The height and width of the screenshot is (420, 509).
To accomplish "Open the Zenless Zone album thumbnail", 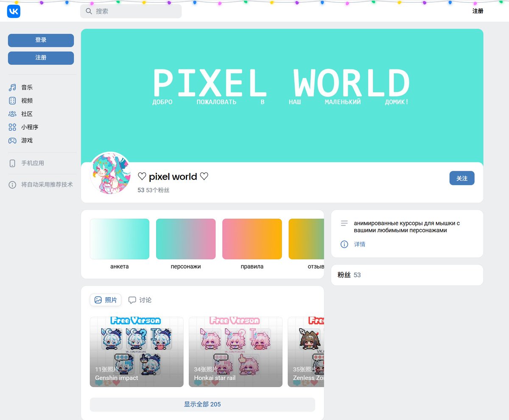I will pyautogui.click(x=306, y=352).
